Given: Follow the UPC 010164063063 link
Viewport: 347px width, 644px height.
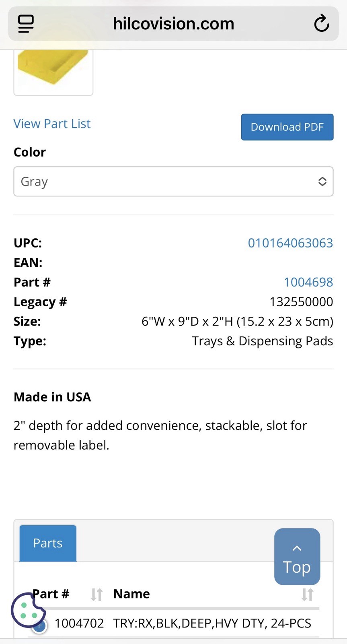Looking at the screenshot, I should (x=290, y=243).
